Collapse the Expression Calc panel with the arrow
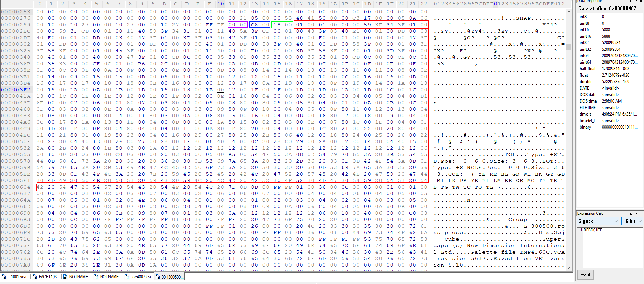Viewport: 644px width, 284px height. click(x=636, y=214)
